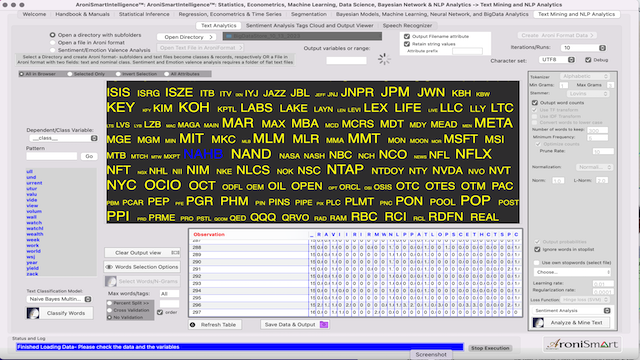
Task: Disable the Debug checkbox
Action: coord(588,60)
